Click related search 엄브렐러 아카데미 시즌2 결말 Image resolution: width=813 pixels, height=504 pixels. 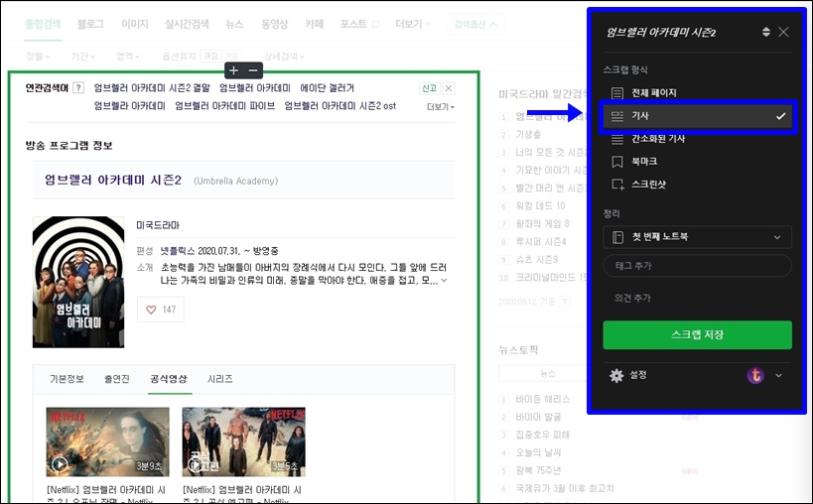[x=152, y=88]
